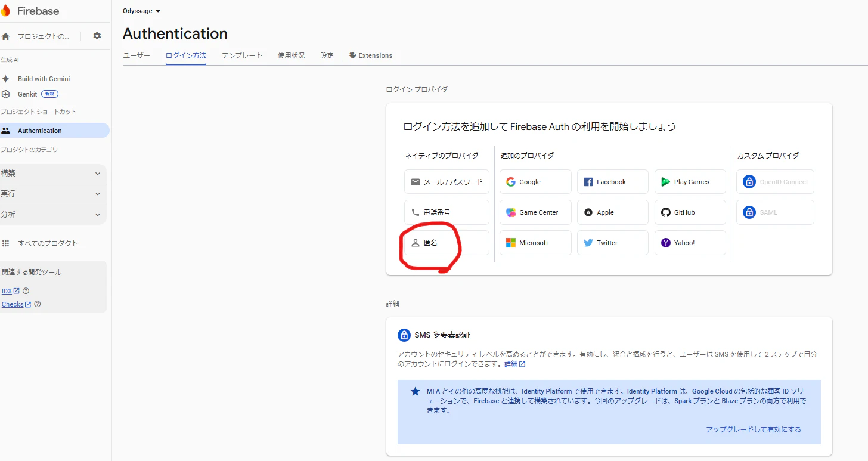Image resolution: width=868 pixels, height=461 pixels.
Task: Click the Twitter bird icon
Action: click(x=588, y=243)
